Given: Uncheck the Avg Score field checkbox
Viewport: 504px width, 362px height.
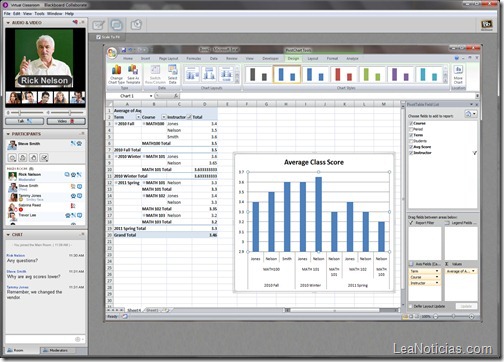Looking at the screenshot, I should point(411,147).
